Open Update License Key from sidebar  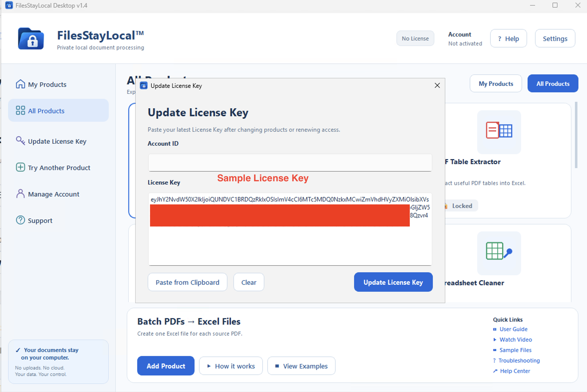59,141
